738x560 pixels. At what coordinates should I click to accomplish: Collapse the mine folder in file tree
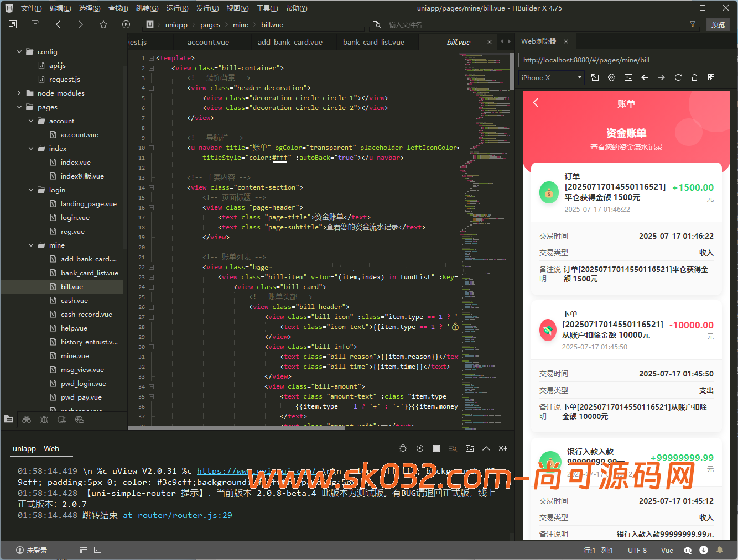tap(31, 245)
